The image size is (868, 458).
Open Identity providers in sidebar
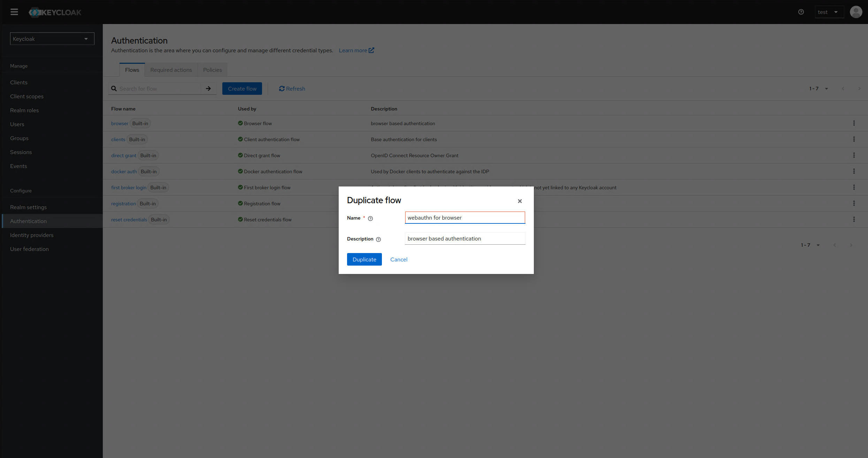[32, 235]
